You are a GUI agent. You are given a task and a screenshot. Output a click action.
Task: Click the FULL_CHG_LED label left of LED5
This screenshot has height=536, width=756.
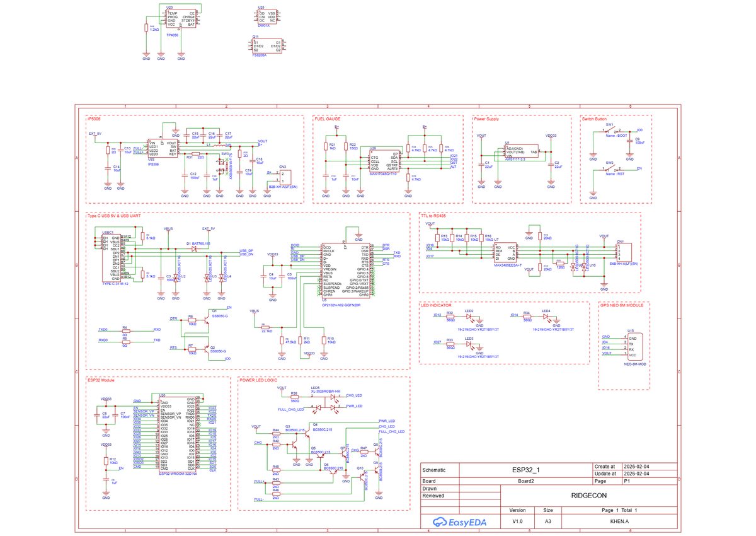[x=290, y=409]
